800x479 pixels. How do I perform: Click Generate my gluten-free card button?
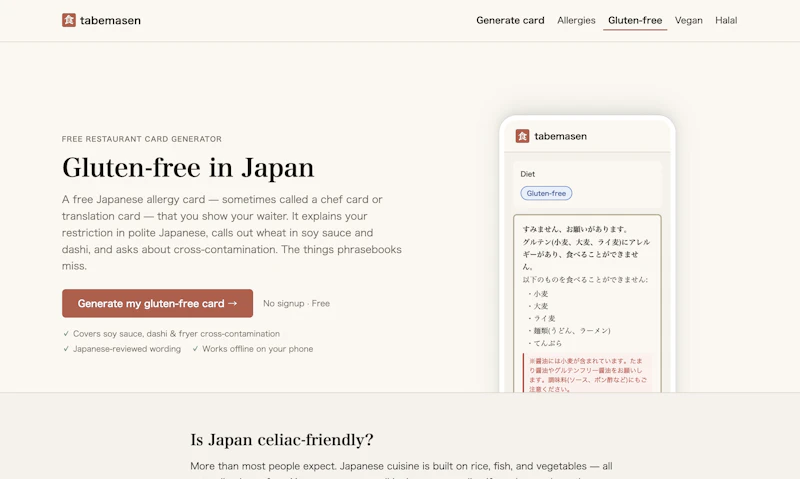158,304
